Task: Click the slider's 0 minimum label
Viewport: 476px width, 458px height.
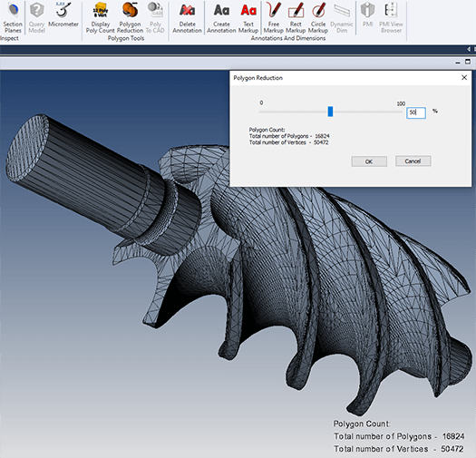Action: [261, 103]
